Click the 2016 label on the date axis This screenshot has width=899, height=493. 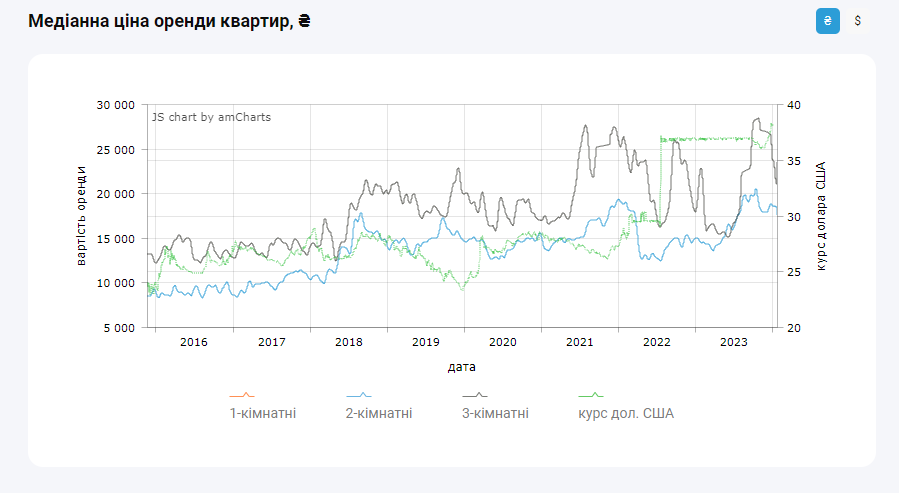click(x=193, y=342)
